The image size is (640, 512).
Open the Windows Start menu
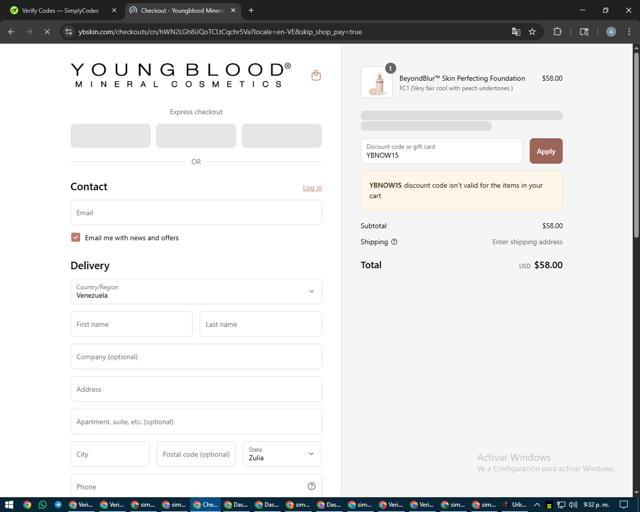9,505
